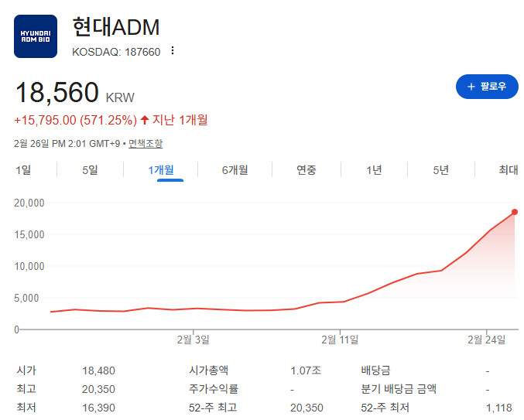Select the 1개월 chart range tab
524x420 pixels.
coord(161,170)
